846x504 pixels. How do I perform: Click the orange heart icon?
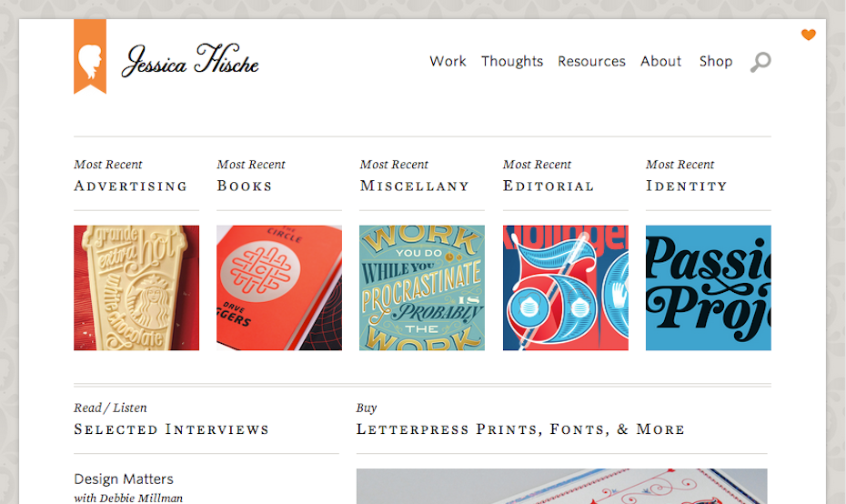(x=809, y=35)
